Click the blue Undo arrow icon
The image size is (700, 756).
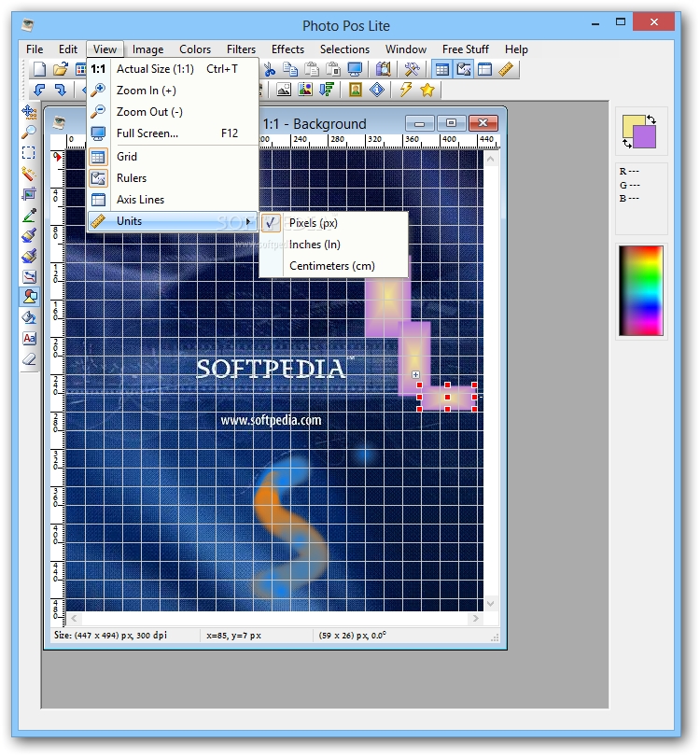pos(39,90)
